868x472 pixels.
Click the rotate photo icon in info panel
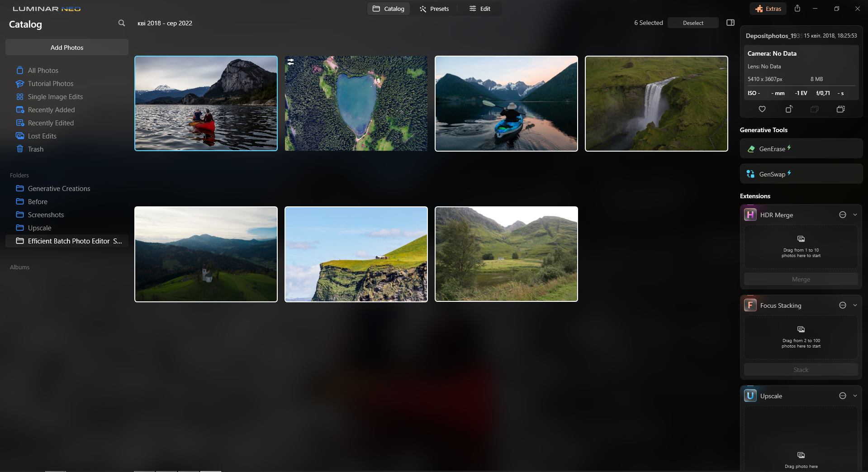coord(789,109)
